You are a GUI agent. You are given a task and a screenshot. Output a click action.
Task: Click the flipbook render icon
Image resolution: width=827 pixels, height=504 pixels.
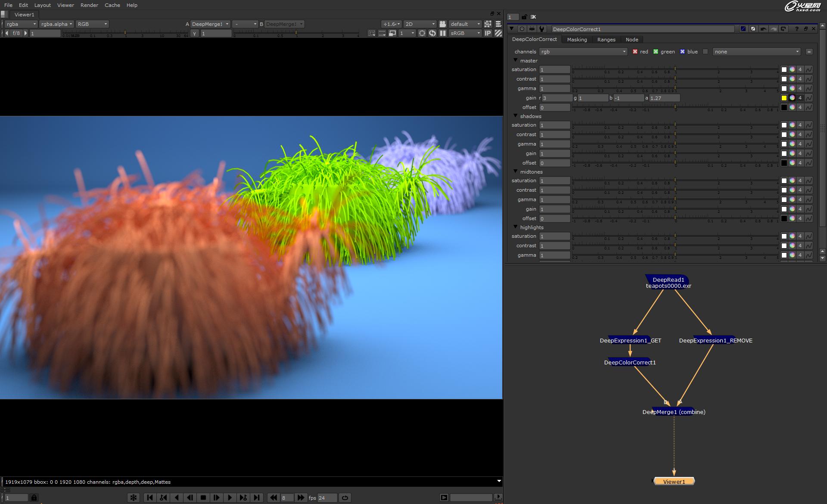tap(444, 498)
